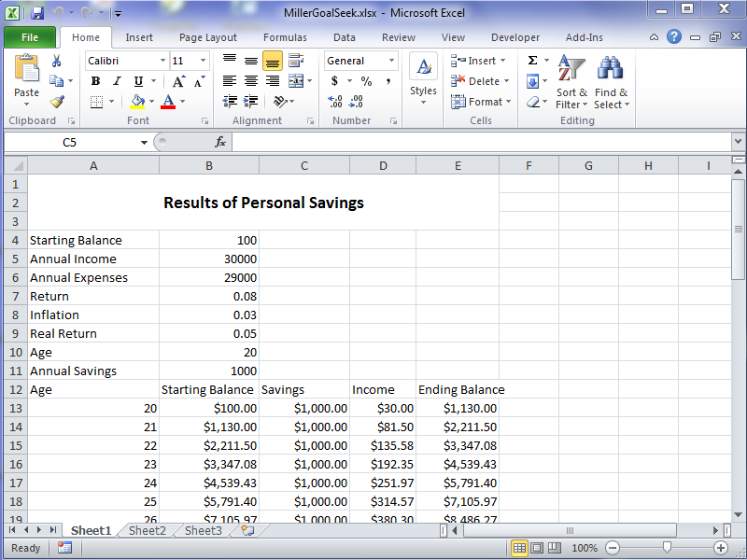Click the Increase Decimal icon

click(336, 102)
